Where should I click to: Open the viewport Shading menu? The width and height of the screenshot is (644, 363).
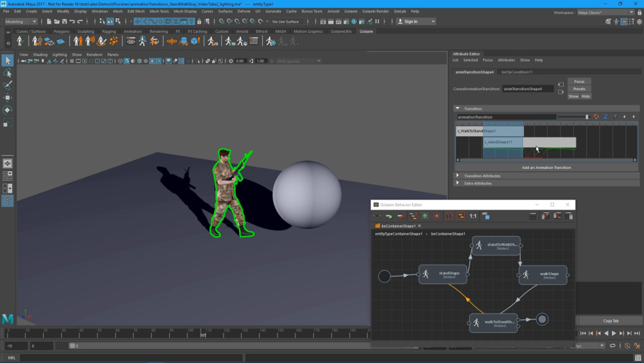coord(40,54)
